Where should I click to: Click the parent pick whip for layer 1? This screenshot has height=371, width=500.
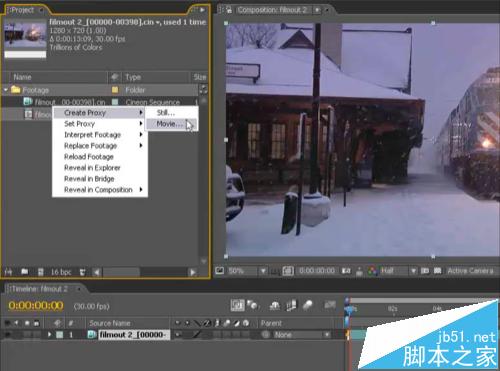(265, 334)
